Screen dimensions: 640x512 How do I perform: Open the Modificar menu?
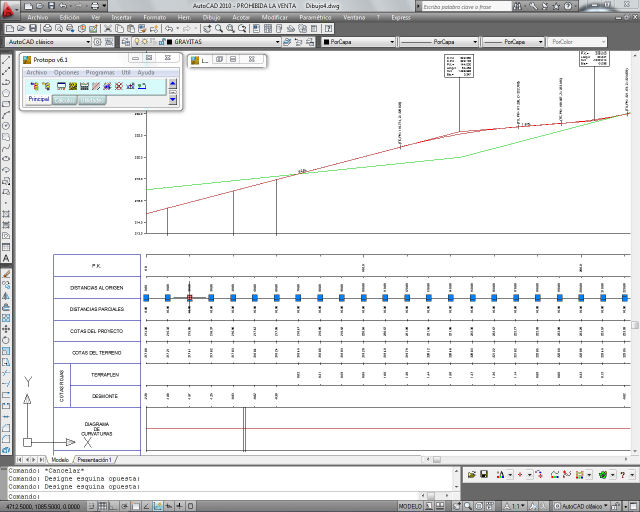[275, 18]
